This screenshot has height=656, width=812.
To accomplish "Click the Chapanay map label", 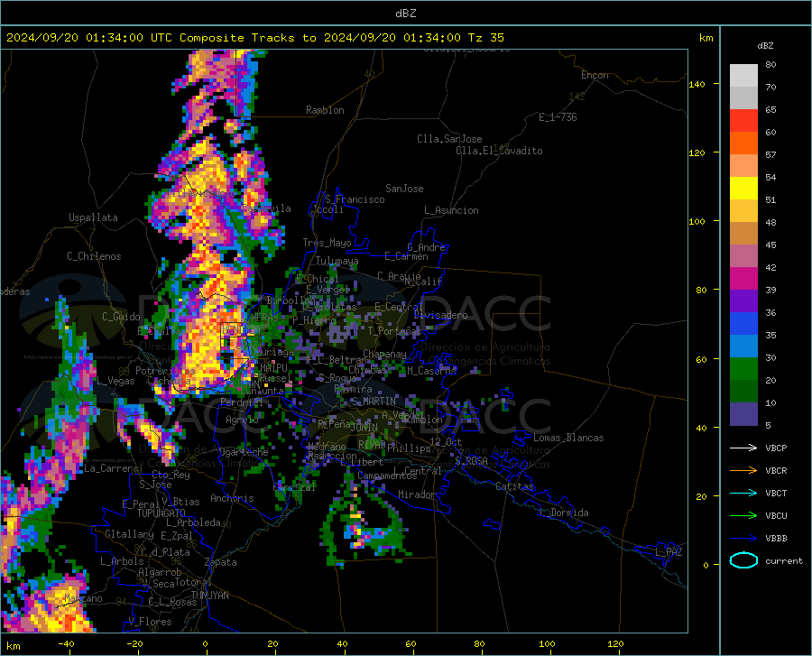I will [384, 354].
